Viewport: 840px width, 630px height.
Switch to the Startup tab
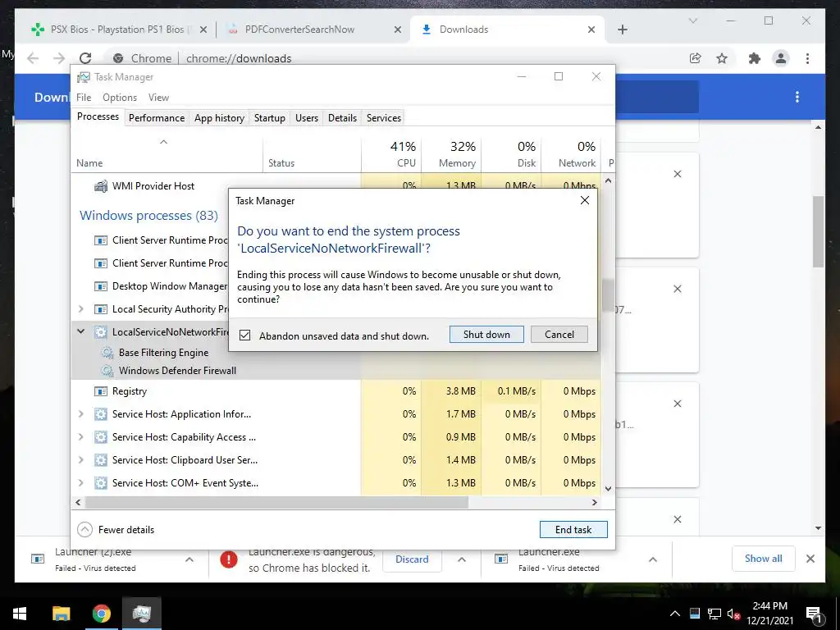(269, 118)
